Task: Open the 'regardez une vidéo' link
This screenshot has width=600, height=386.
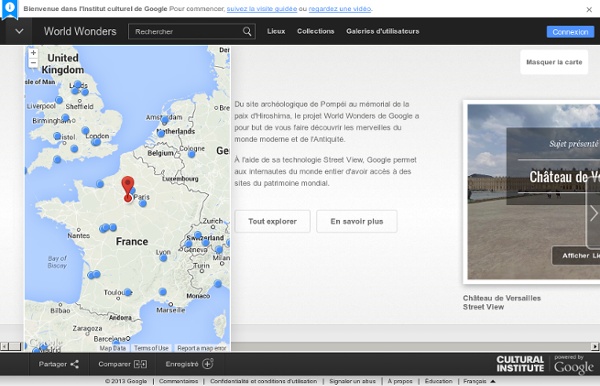Action: click(340, 8)
